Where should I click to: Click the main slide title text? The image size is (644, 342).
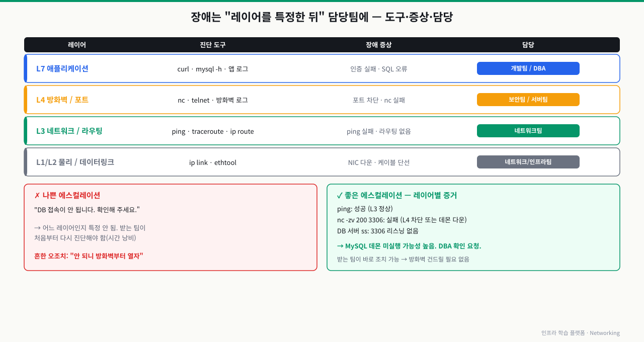(322, 17)
